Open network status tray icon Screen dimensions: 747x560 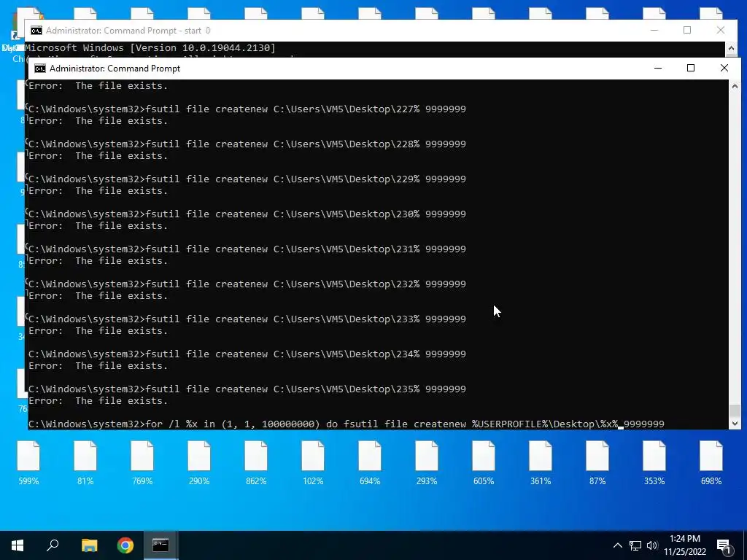tap(635, 545)
